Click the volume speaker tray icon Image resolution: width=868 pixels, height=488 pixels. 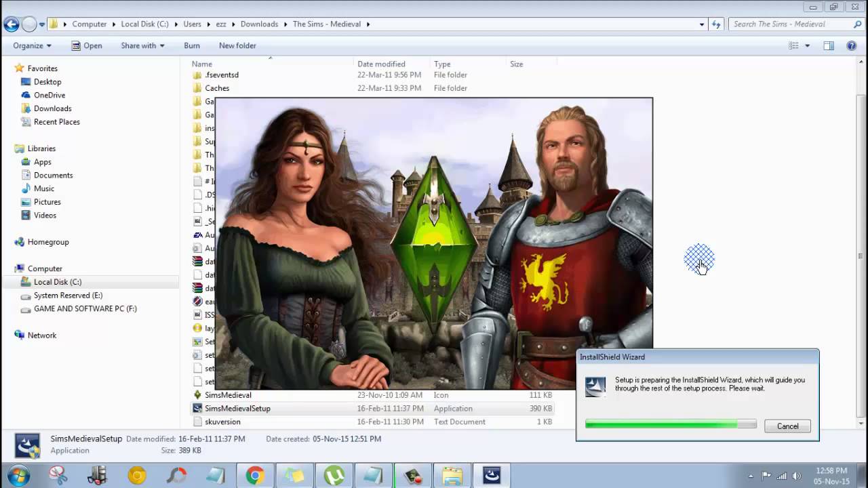point(797,476)
